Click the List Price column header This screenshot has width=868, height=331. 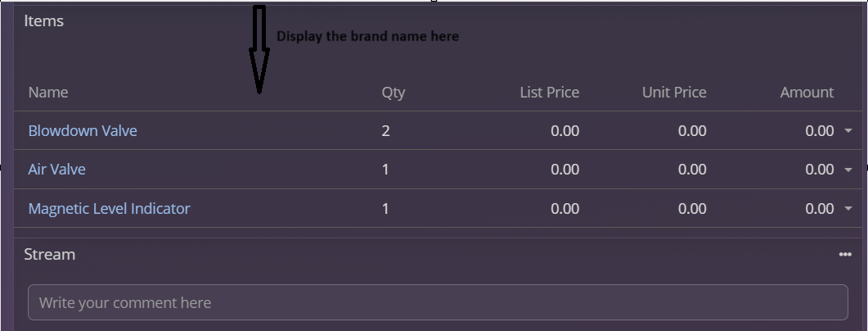[x=549, y=93]
